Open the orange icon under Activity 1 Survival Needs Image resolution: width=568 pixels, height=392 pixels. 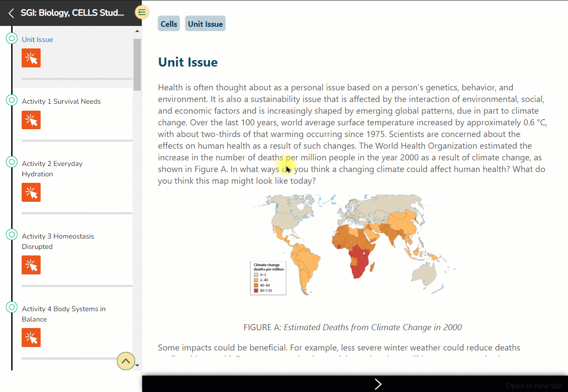pyautogui.click(x=31, y=120)
